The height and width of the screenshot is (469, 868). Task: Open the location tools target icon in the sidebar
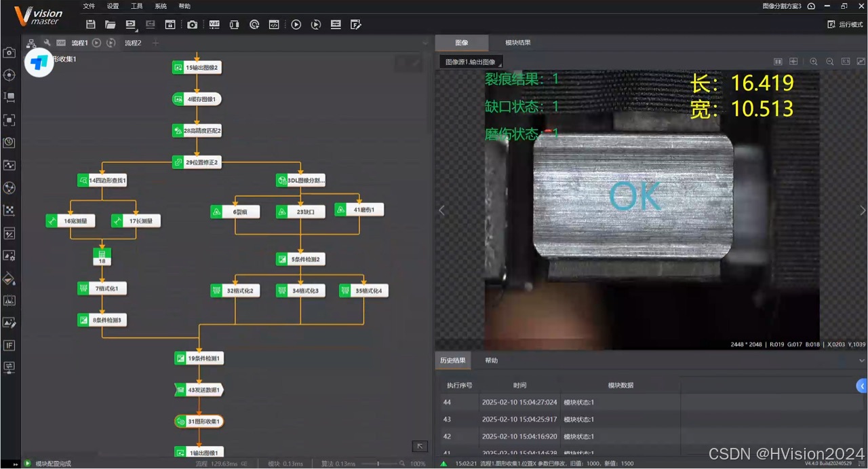(9, 75)
